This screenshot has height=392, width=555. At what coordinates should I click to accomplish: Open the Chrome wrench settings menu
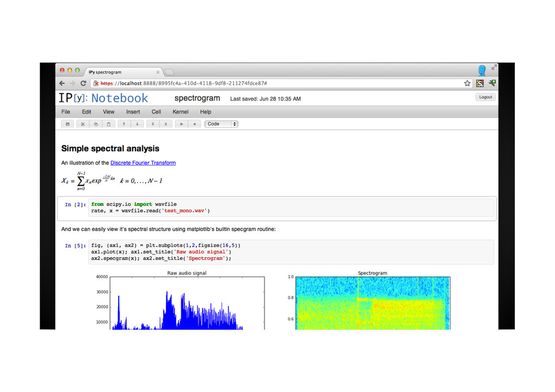click(492, 83)
